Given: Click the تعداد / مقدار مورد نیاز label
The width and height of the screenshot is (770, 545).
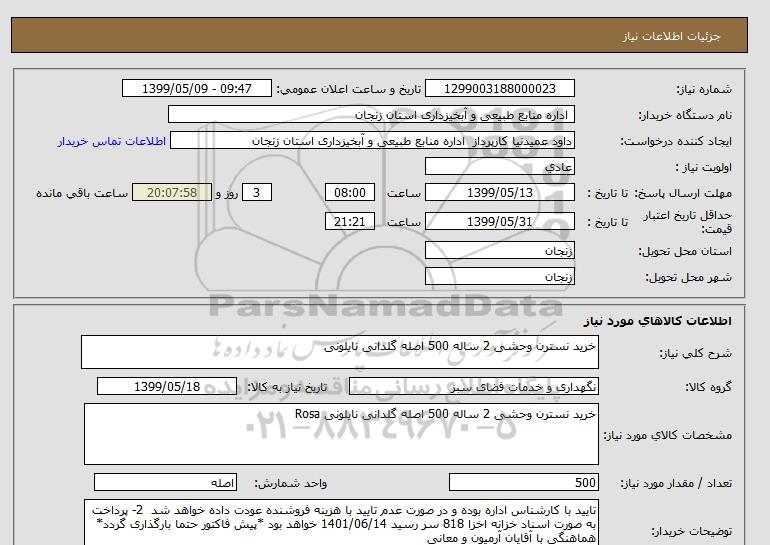Looking at the screenshot, I should (676, 484).
